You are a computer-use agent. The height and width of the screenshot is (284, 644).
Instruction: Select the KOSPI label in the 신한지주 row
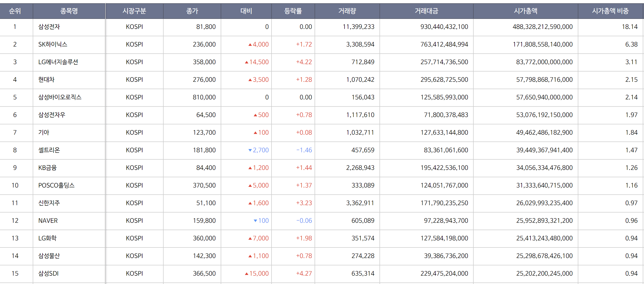point(134,203)
